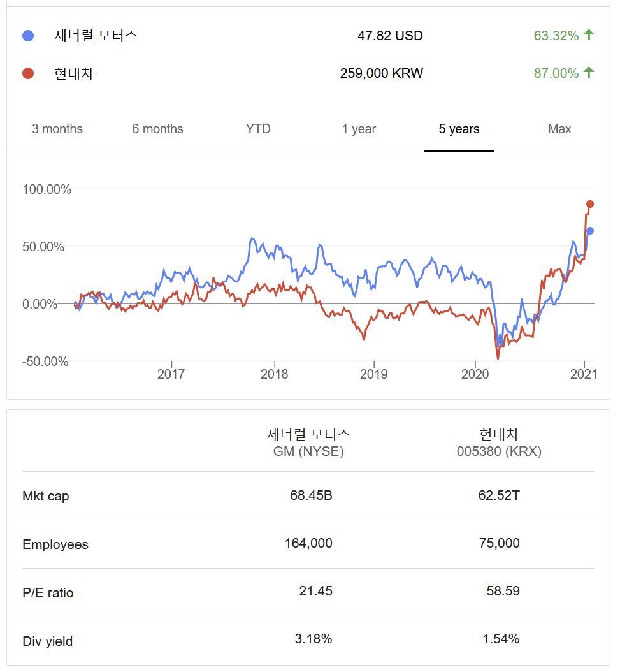Screen dimensions: 620x672
Task: Click the blue endpoint marker on chart
Action: point(590,231)
